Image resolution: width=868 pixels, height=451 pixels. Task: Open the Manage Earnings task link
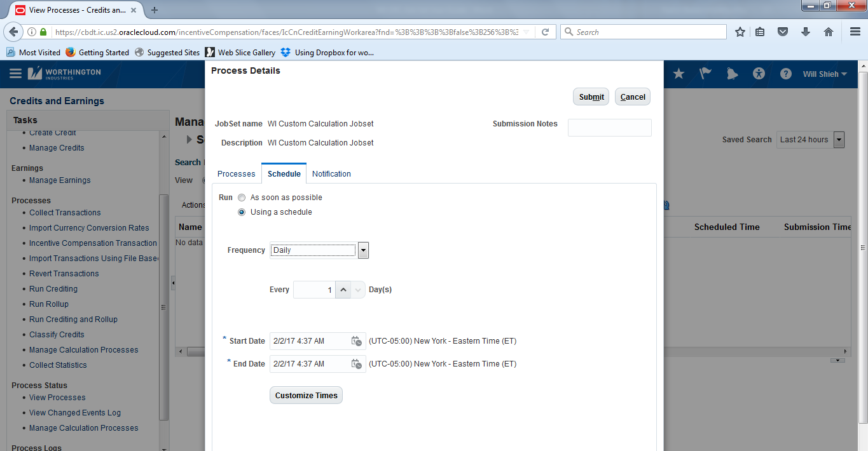pos(60,180)
